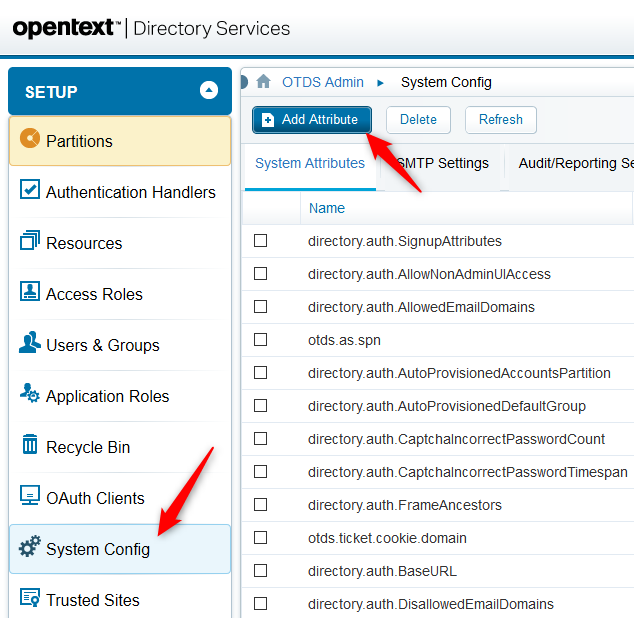Open Recycle Bin page
Image resolution: width=634 pixels, height=618 pixels.
120,447
